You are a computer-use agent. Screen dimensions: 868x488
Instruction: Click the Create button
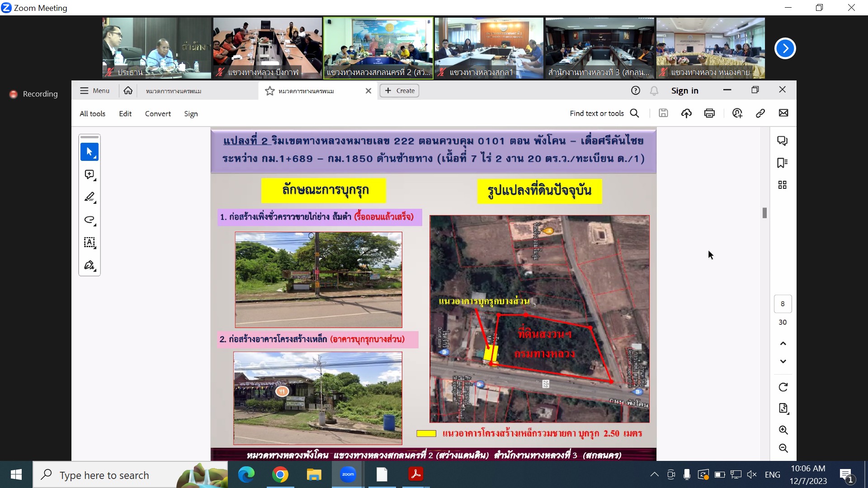point(400,91)
